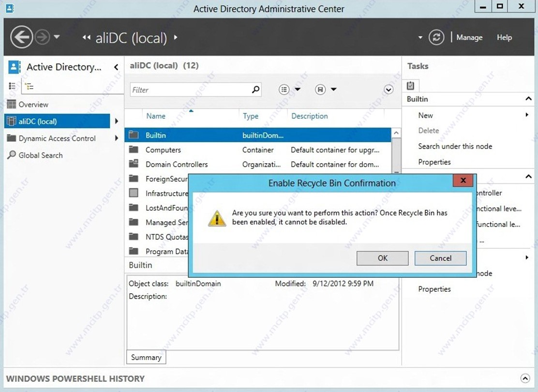Click the Active Directory icon in the pane header
Screen dimensions: 538x392
point(14,67)
